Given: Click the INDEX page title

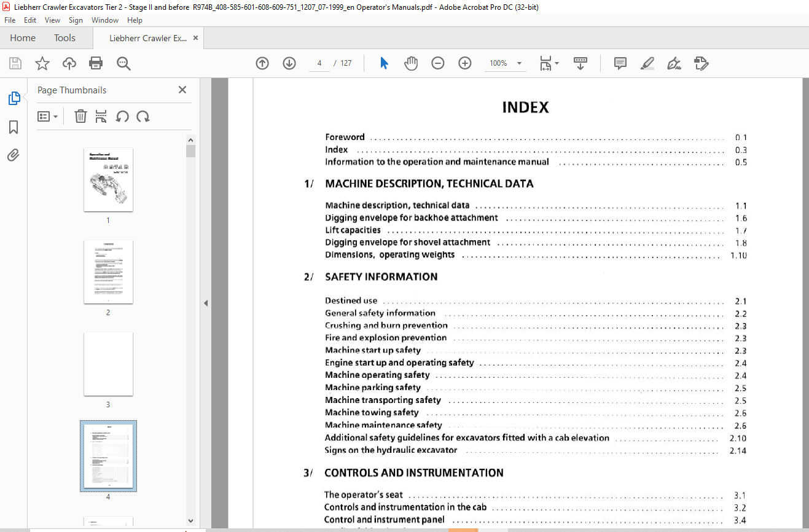Looking at the screenshot, I should (x=526, y=108).
